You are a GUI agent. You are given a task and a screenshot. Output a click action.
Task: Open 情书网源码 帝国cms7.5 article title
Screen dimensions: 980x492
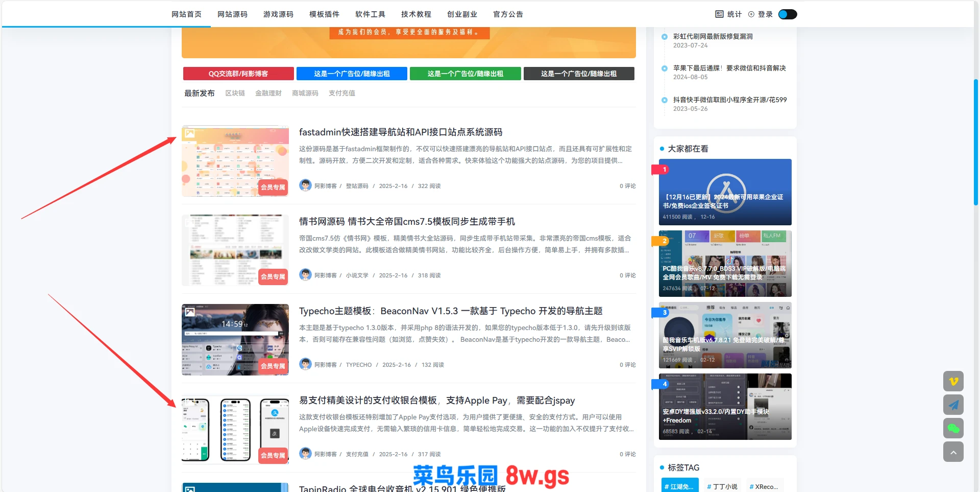[x=407, y=222]
